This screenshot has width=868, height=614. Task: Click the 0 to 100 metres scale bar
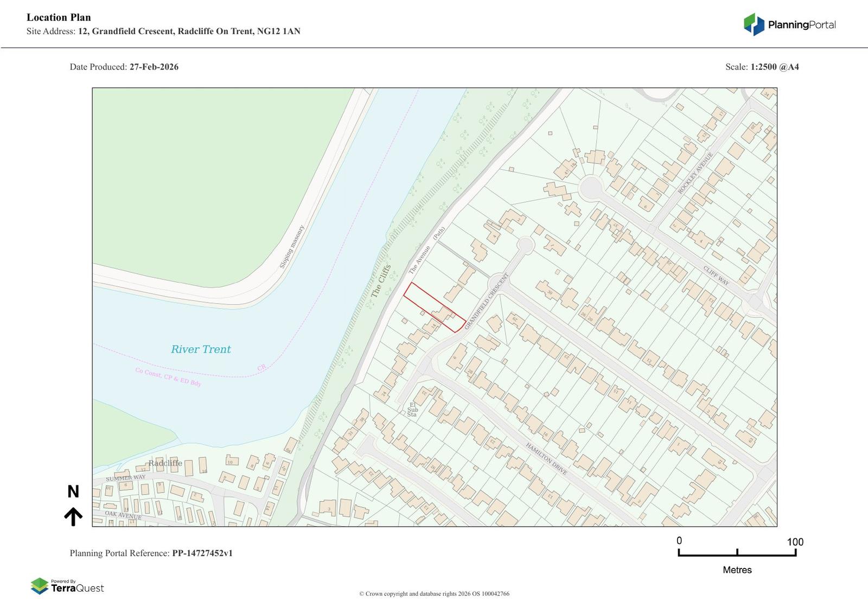point(737,553)
